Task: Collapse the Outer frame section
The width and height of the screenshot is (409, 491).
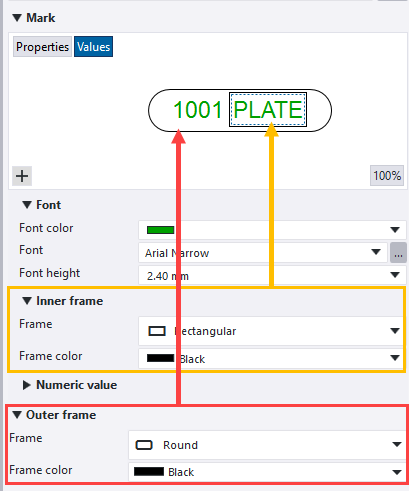Action: pos(17,415)
